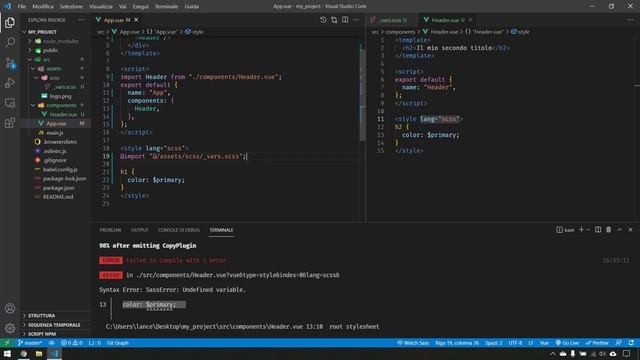Screen dimensions: 640x360
Task: Open the Guida menu
Action: tap(191, 7)
